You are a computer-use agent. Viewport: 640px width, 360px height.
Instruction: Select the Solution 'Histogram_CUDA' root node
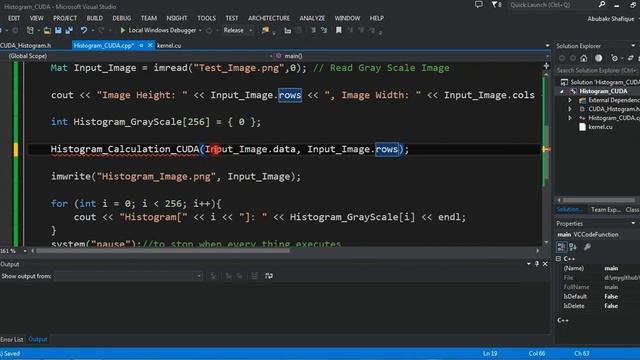click(x=604, y=82)
